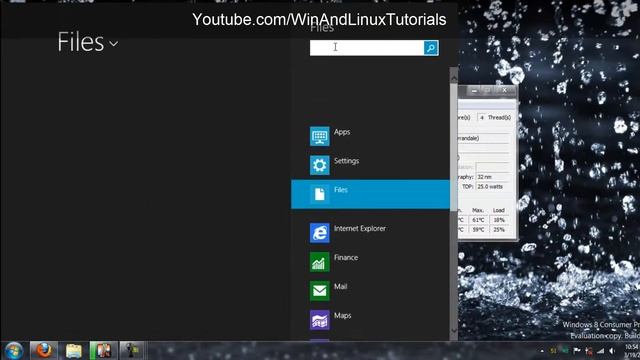Select the highlighted Files search category
Viewport: 640px width, 360px height.
tap(370, 194)
